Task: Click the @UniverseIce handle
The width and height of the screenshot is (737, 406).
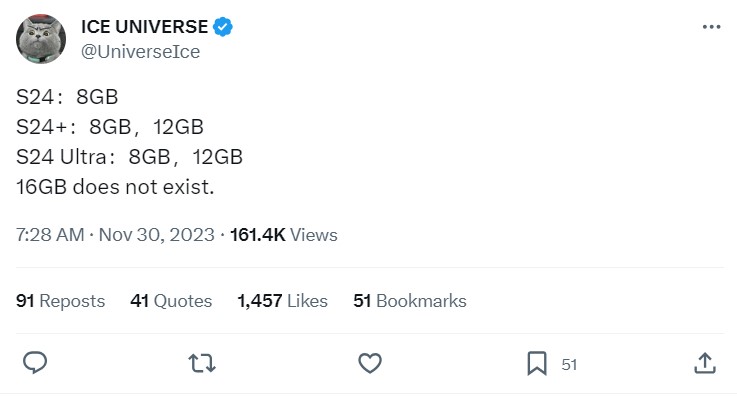Action: (141, 52)
